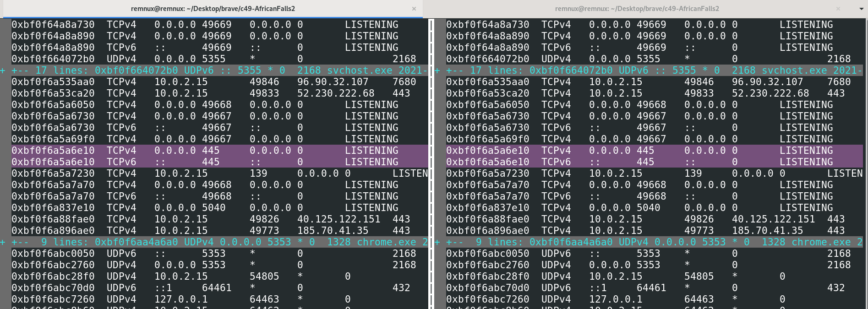Click port 139 entry in right pane
Screen dimensions: 868x309
click(x=693, y=173)
